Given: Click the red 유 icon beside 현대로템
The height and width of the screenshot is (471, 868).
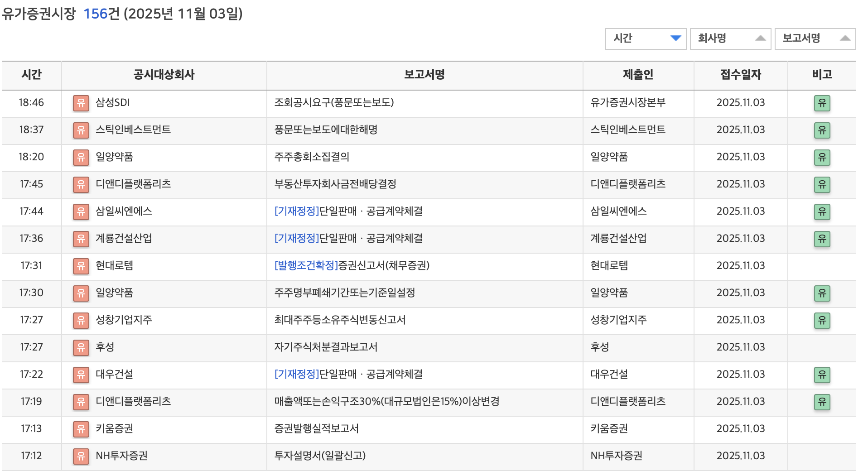Looking at the screenshot, I should 81,266.
